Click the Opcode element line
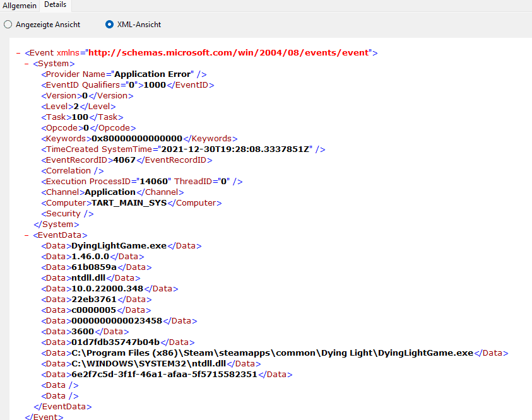This screenshot has height=420, width=532. point(88,128)
